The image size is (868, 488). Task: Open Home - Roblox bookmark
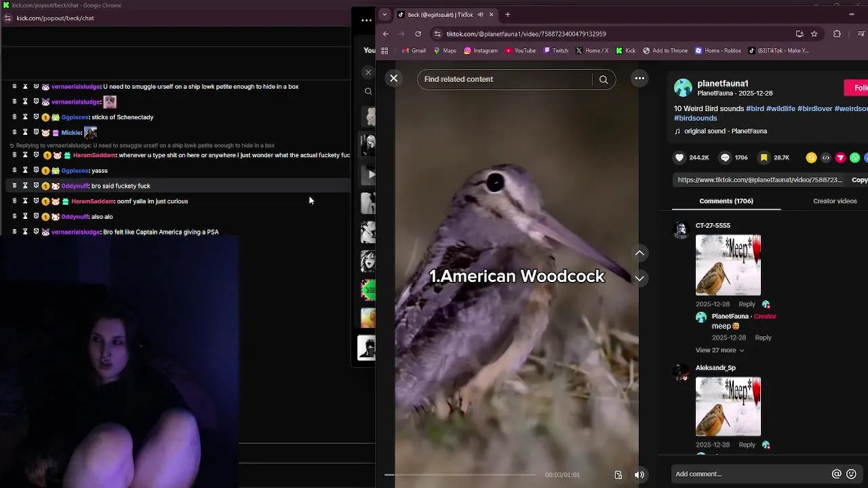coord(718,50)
